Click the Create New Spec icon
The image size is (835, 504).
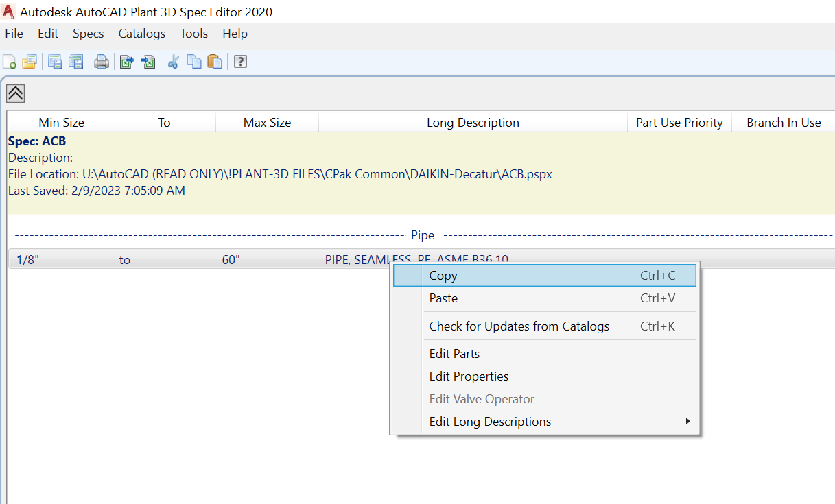point(10,62)
